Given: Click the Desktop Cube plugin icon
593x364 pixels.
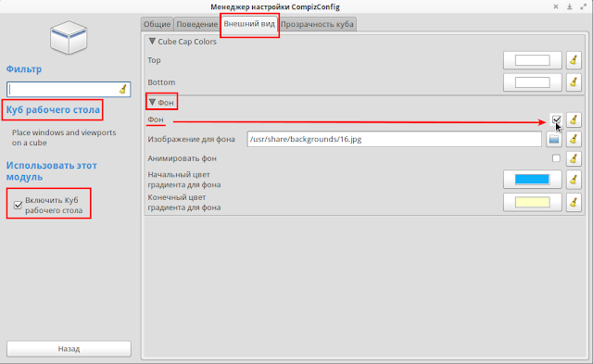Looking at the screenshot, I should (x=69, y=38).
